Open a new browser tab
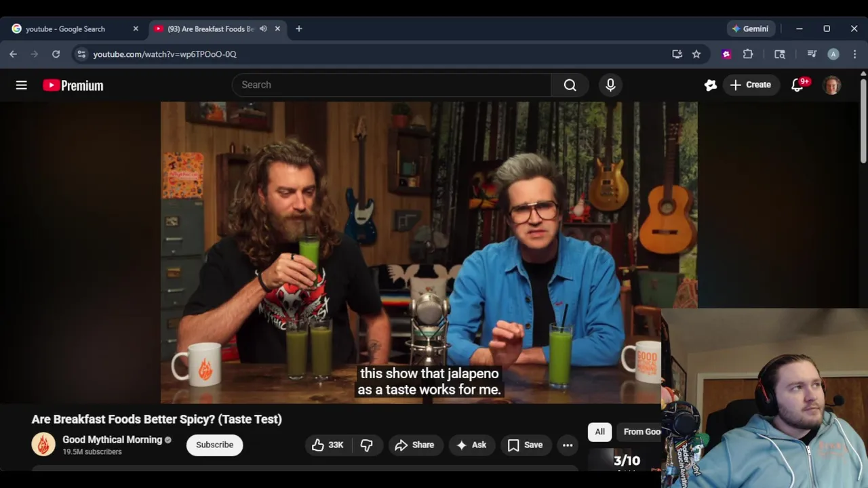This screenshot has height=488, width=868. [299, 29]
